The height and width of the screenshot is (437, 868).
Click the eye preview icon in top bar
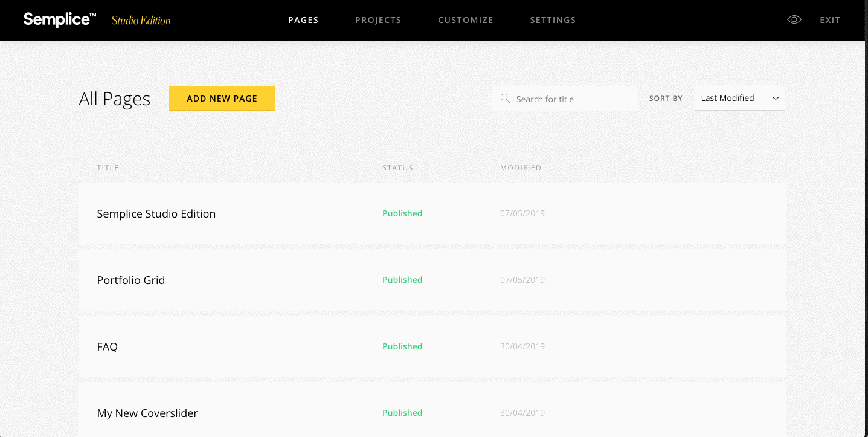click(794, 19)
